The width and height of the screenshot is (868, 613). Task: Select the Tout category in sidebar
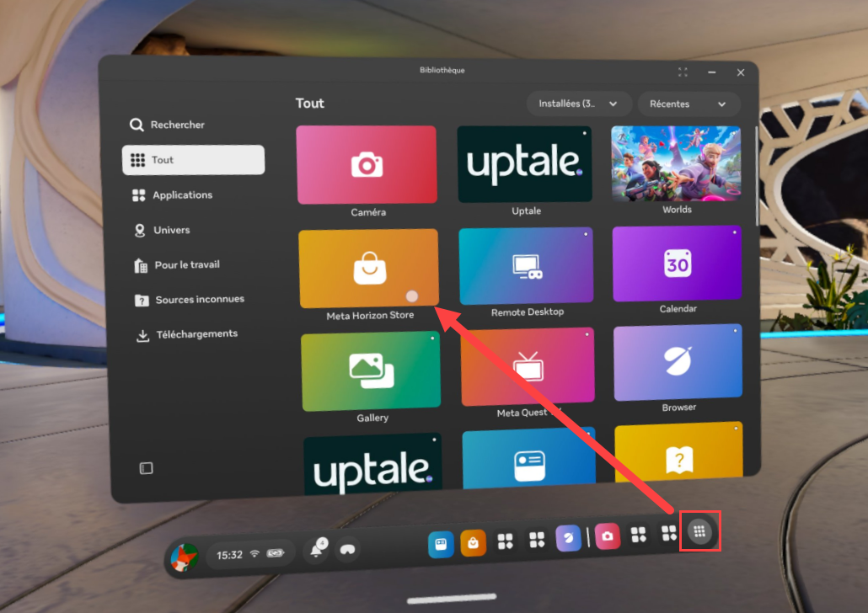point(193,160)
